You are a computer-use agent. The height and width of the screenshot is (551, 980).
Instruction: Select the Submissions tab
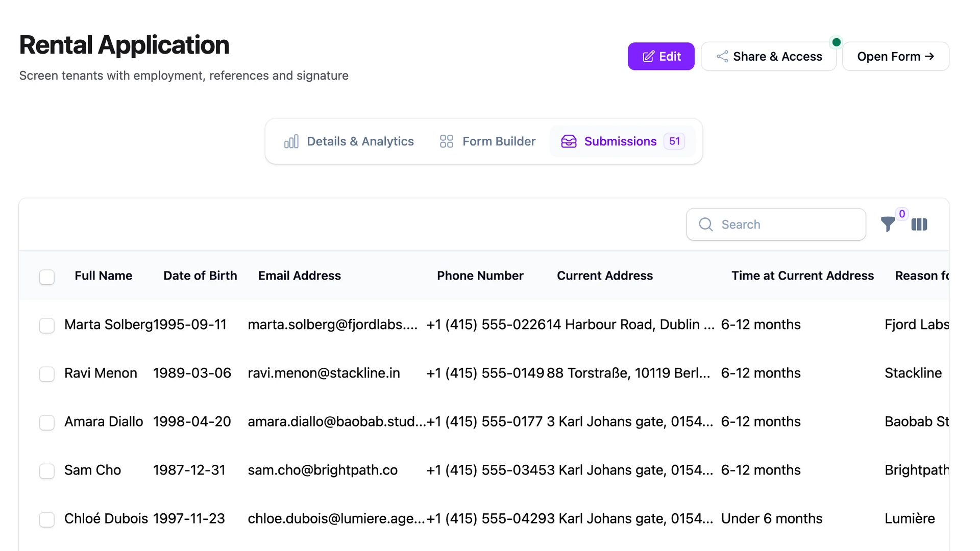point(622,141)
